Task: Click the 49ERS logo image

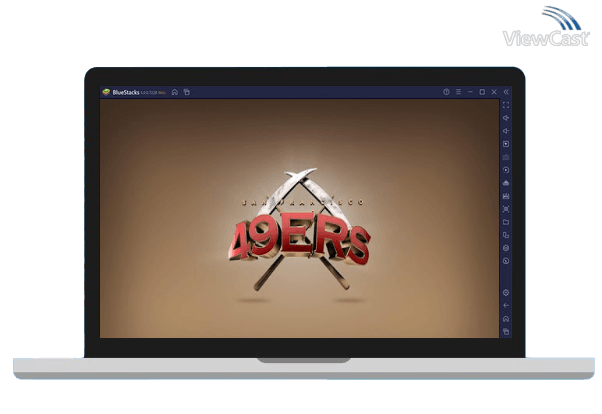Action: tap(300, 230)
